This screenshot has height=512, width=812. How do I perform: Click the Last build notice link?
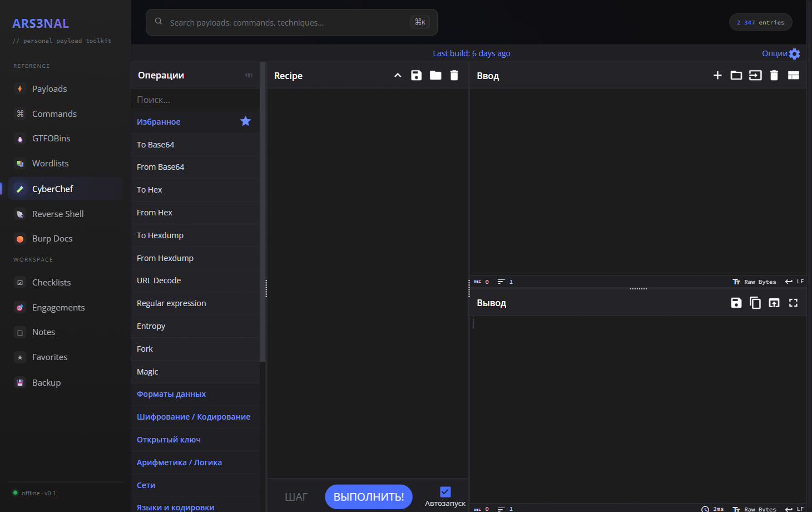[472, 53]
